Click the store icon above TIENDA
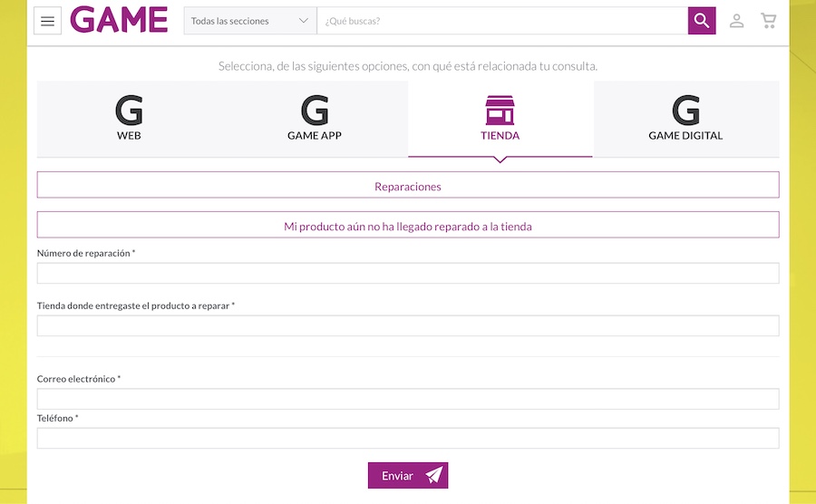816x504 pixels. coord(500,111)
